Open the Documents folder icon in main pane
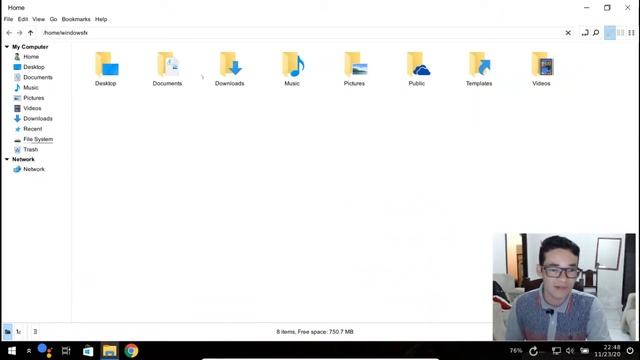640x360 pixels. coord(168,64)
